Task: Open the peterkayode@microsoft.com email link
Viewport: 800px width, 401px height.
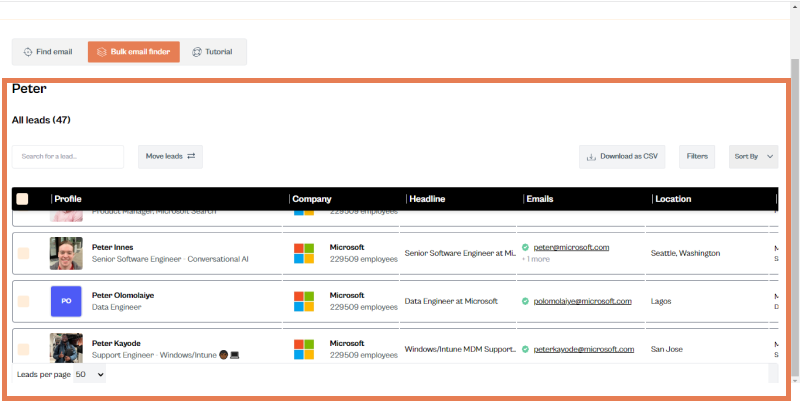Action: [x=584, y=349]
